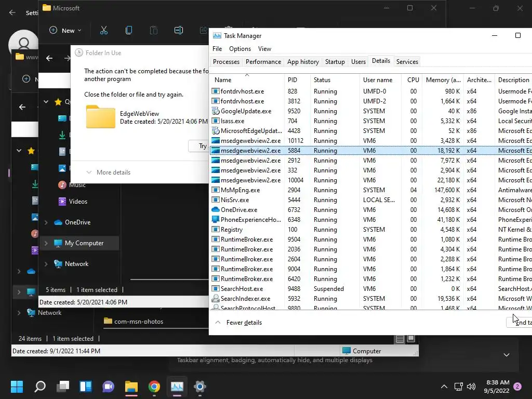Collapse Quick access chevron in navigation pane
Viewport: 532px width, 399px height.
tap(46, 102)
